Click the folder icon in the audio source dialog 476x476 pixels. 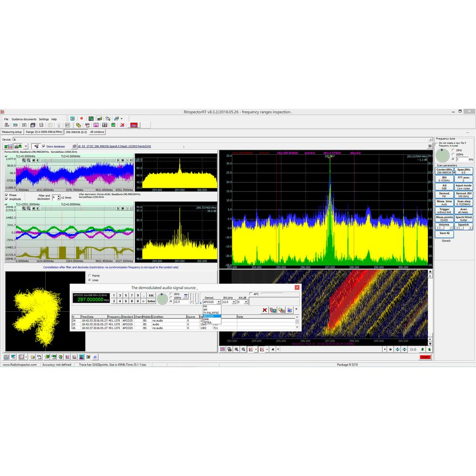click(289, 310)
